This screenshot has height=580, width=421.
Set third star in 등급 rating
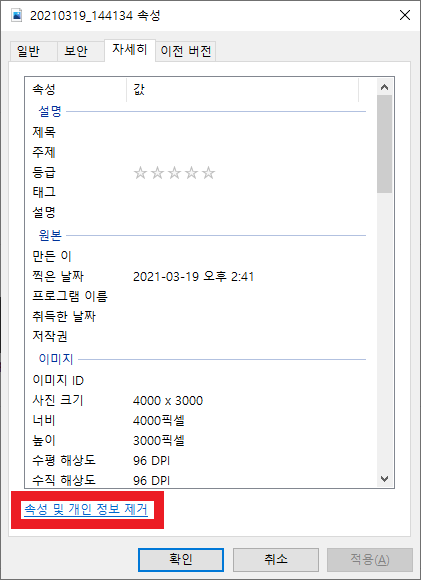coord(174,173)
